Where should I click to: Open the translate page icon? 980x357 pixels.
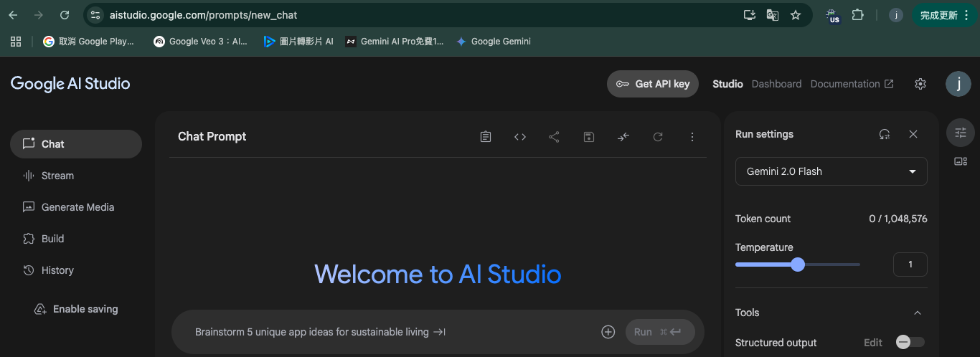[773, 14]
